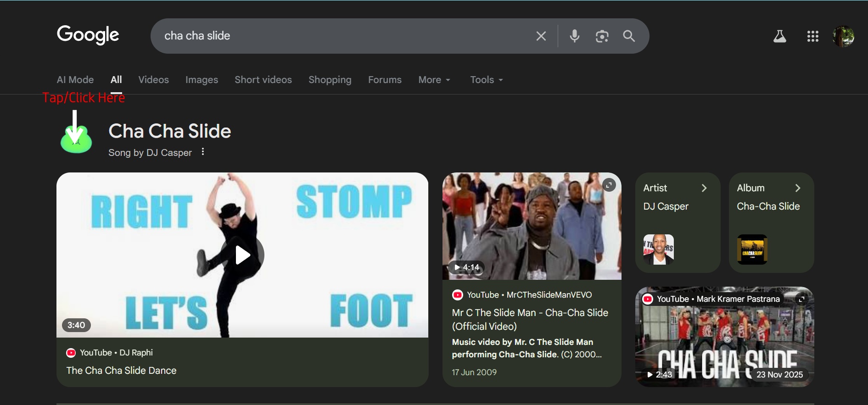Viewport: 868px width, 405px height.
Task: Select the All results tab
Action: 116,80
